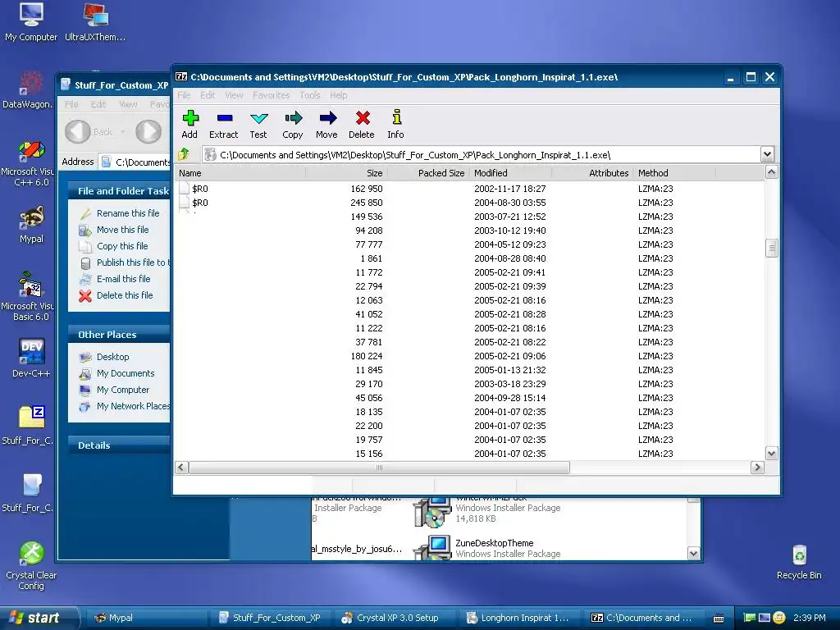Open the Mypal browser desktop icon
840x630 pixels.
point(32,224)
